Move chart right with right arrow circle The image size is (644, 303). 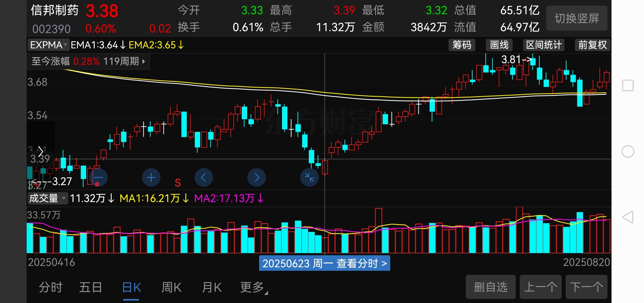click(257, 178)
